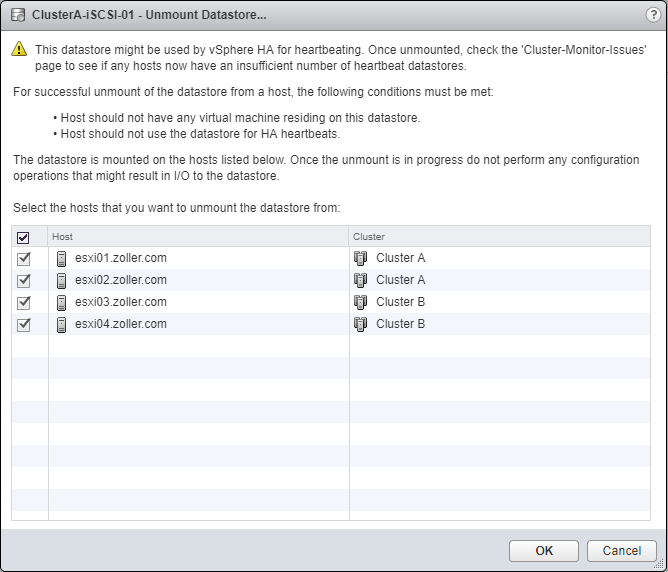Viewport: 668px width, 572px height.
Task: Toggle the checkbox for esxi04.zoller.com
Action: pos(24,324)
